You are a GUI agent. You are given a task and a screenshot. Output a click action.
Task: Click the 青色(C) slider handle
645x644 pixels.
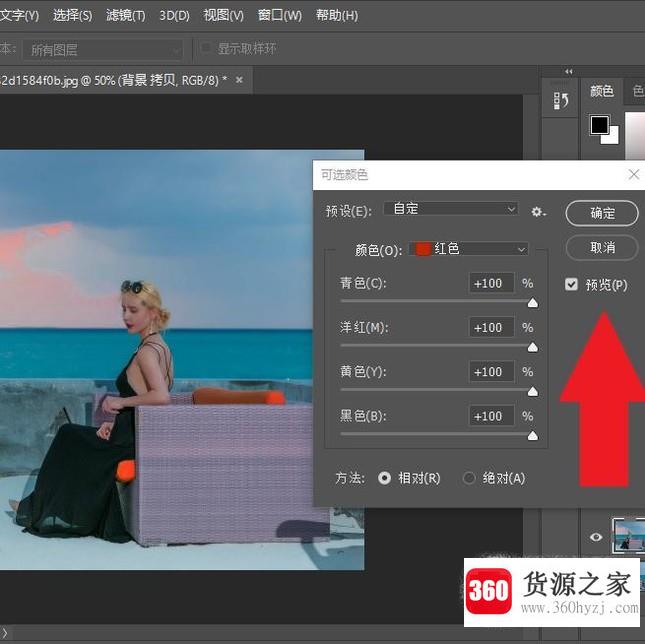(532, 303)
